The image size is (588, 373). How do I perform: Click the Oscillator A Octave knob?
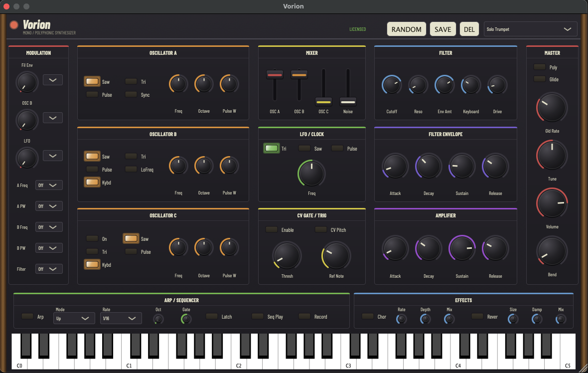point(204,84)
